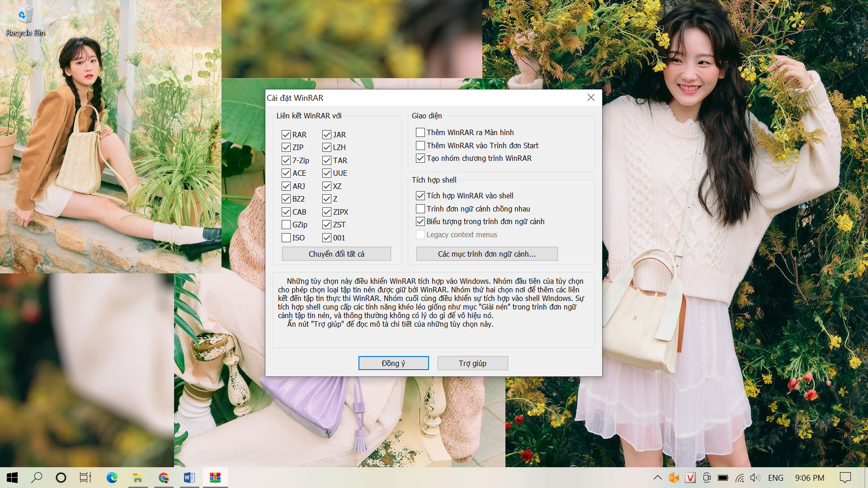Open the Recycle Bin desktop icon
Screen dimensions: 868x488
click(25, 20)
